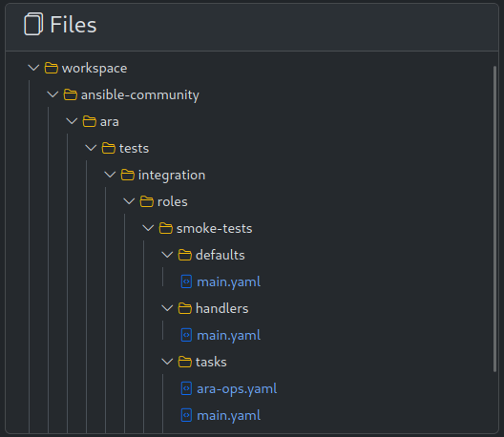Collapse the ara folder chevron
This screenshot has height=437, width=504.
72,121
